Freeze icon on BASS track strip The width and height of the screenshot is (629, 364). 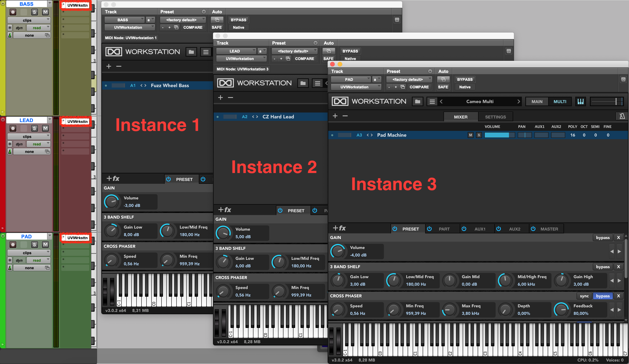[10, 28]
